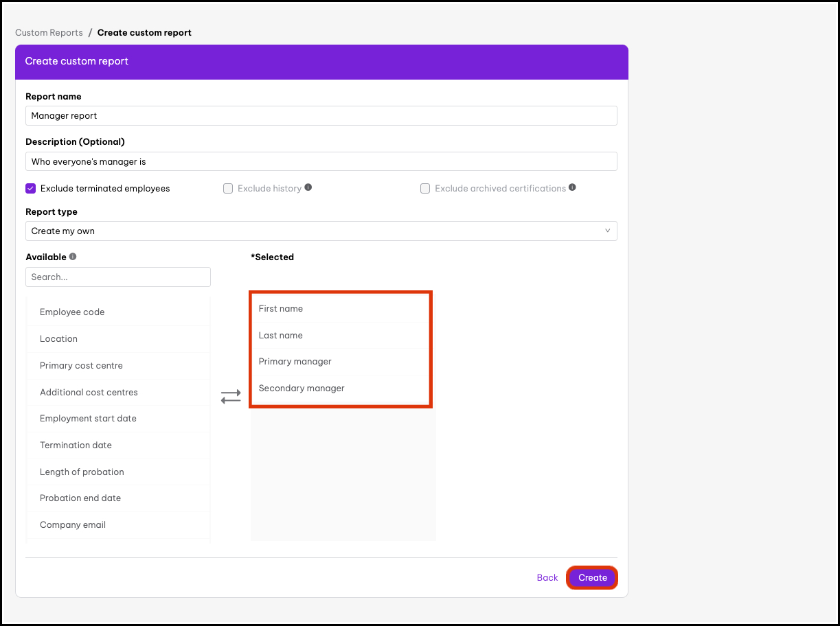Select Termination date in the Available list
The image size is (840, 626).
click(76, 445)
